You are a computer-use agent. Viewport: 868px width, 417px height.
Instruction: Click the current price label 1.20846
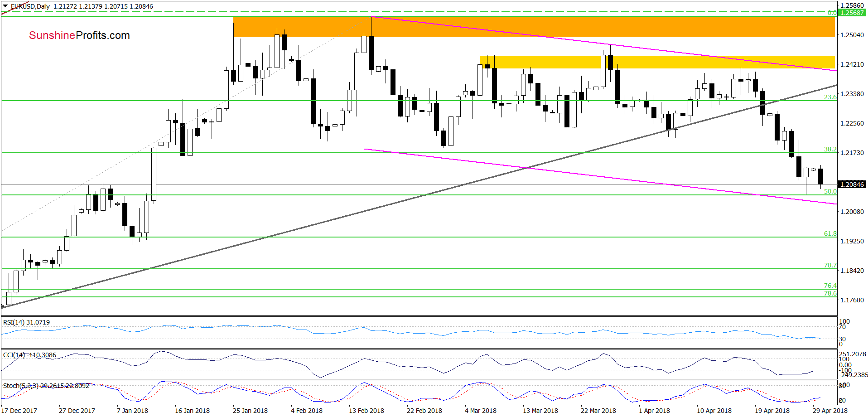[x=852, y=184]
